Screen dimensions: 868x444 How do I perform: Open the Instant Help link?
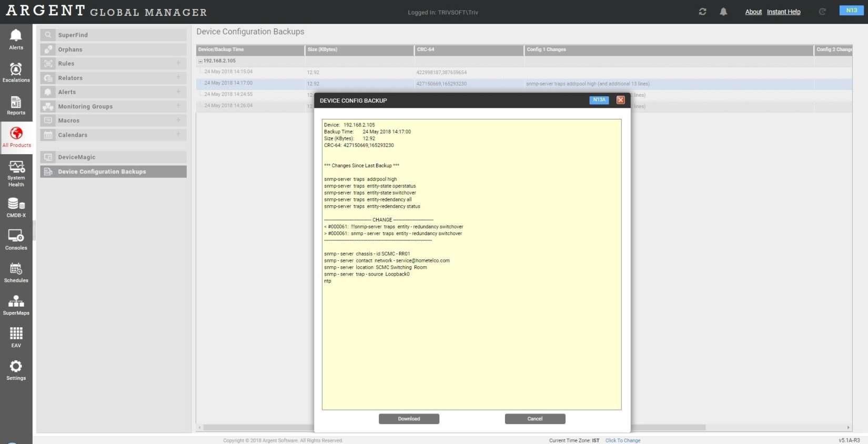783,12
